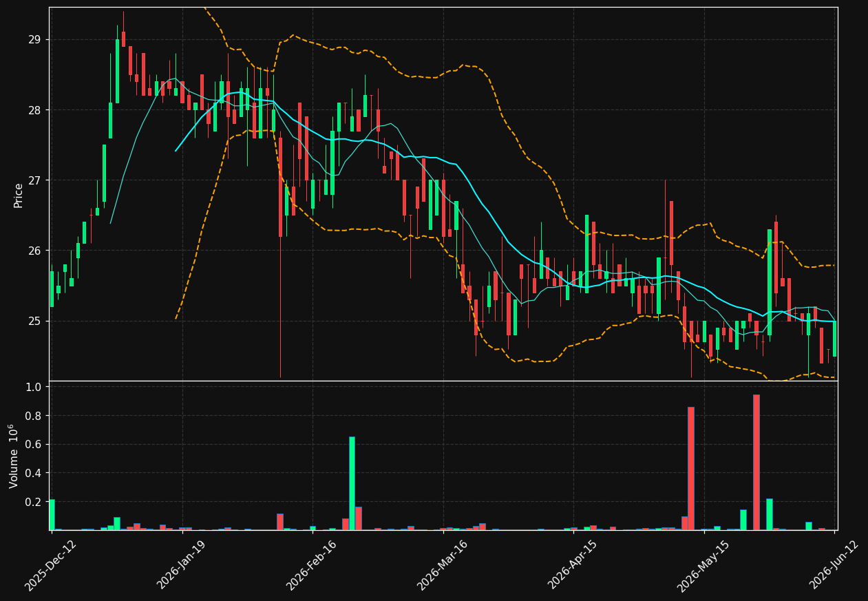
Task: Click the price axis value 28
Action: point(34,110)
